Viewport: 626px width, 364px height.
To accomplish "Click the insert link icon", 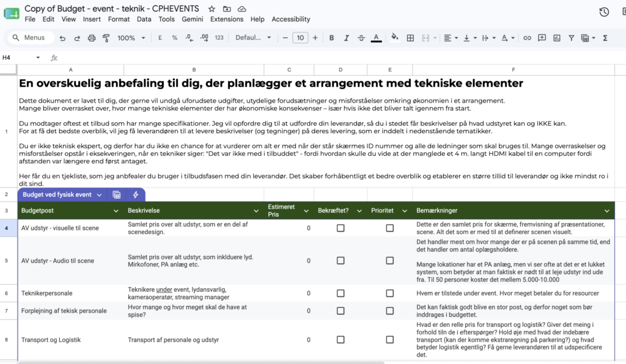I will coord(527,38).
